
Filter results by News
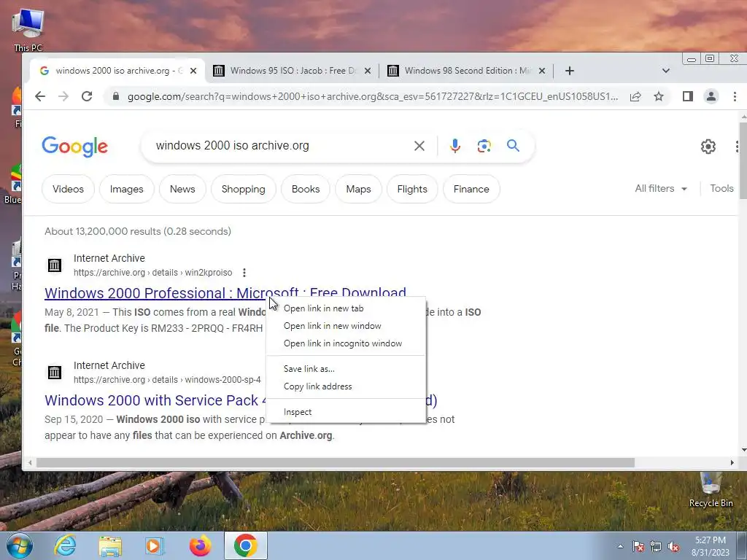click(x=182, y=189)
